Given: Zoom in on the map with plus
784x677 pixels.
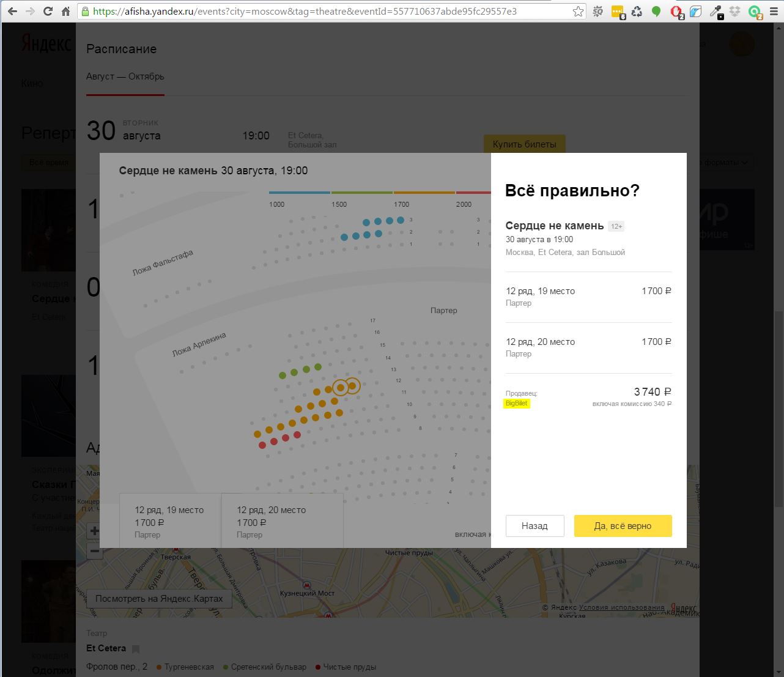Looking at the screenshot, I should (x=95, y=530).
